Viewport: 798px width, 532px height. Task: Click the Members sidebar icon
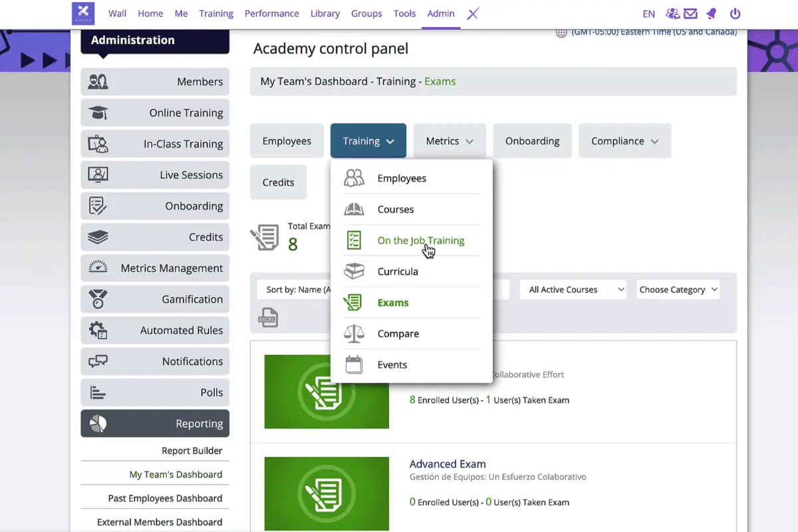[98, 82]
